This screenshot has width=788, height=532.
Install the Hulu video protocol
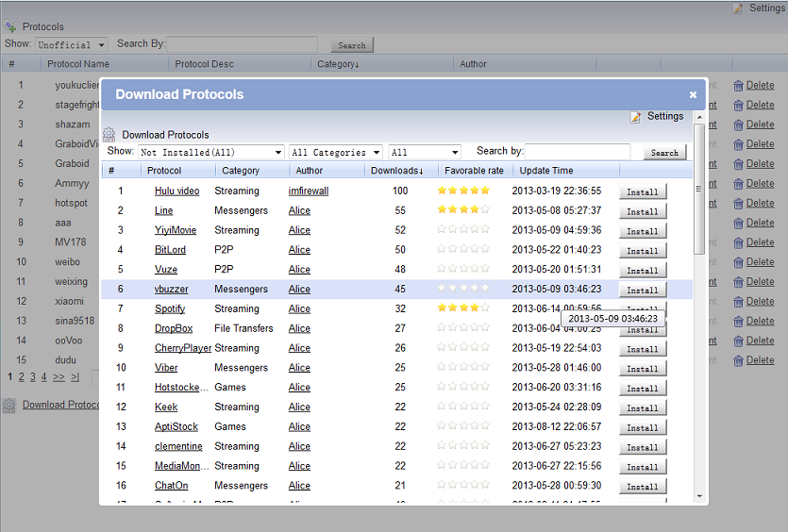[x=643, y=191]
